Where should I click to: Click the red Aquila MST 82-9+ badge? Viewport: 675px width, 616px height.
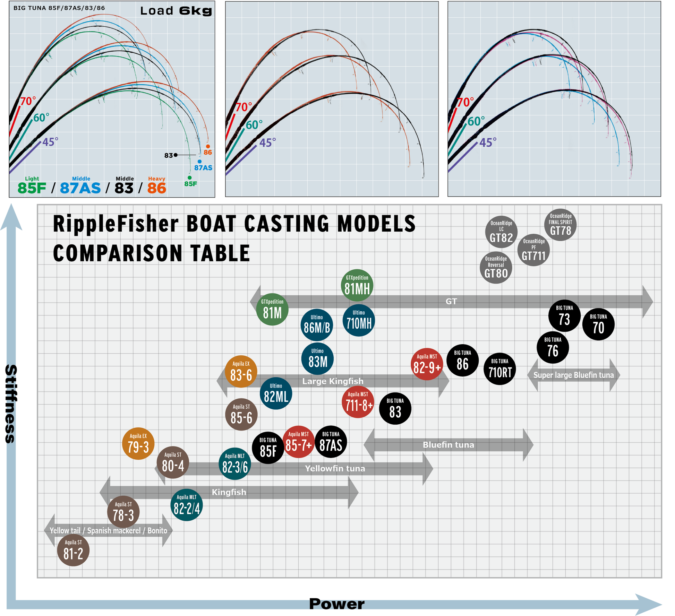427,364
